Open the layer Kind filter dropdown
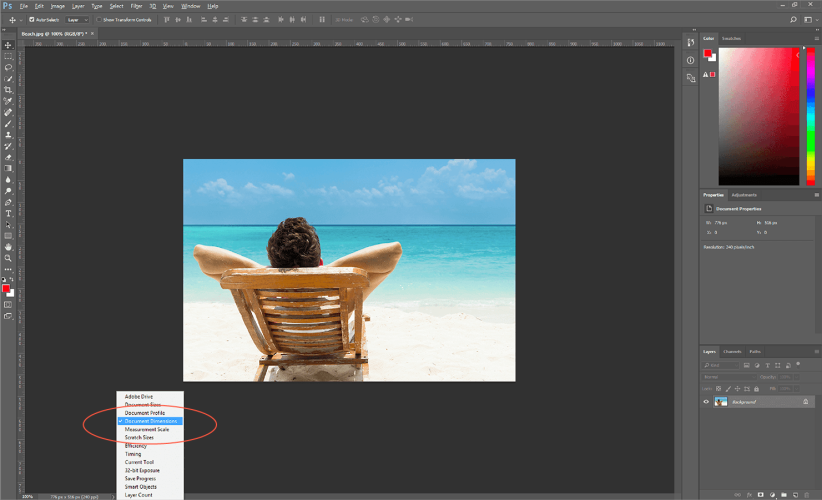822x500 pixels. tap(720, 365)
